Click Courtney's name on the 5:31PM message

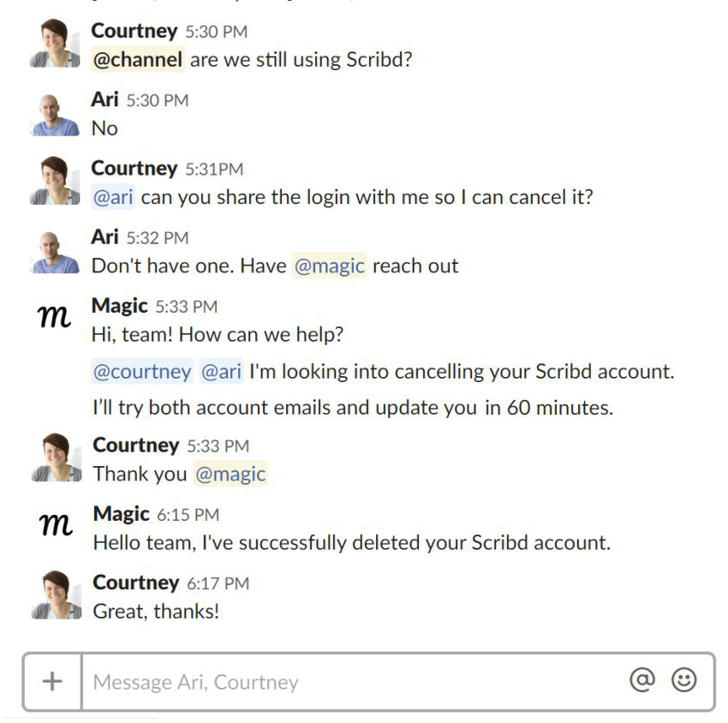tap(134, 168)
